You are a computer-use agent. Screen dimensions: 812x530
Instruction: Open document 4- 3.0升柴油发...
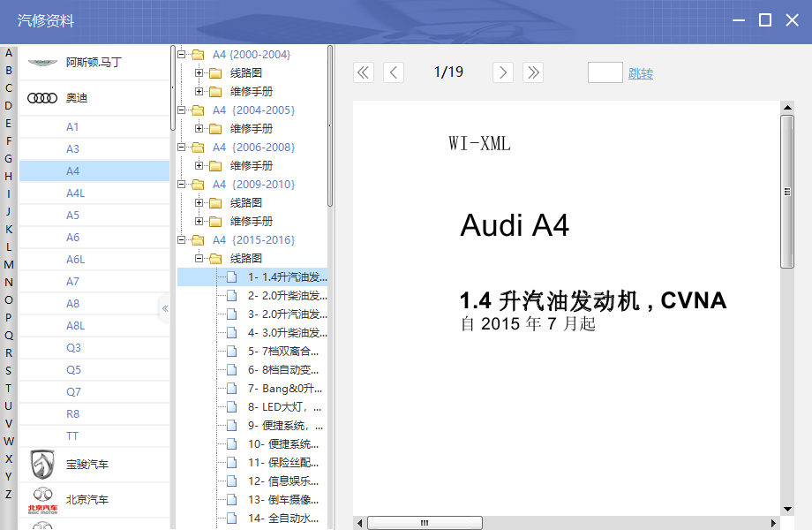pyautogui.click(x=288, y=333)
